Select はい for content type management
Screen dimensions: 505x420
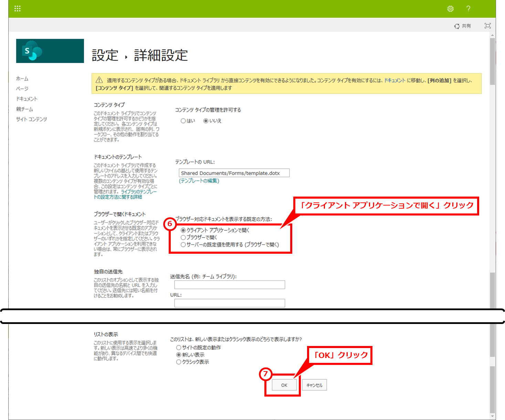[183, 121]
